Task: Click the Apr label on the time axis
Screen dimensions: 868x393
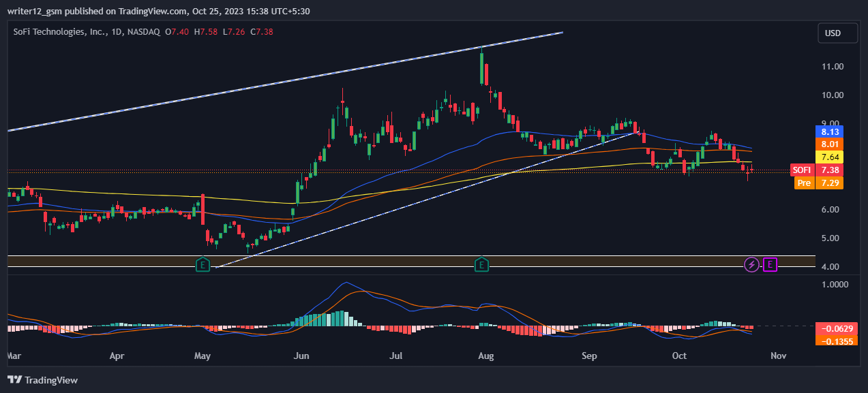Action: click(x=117, y=356)
